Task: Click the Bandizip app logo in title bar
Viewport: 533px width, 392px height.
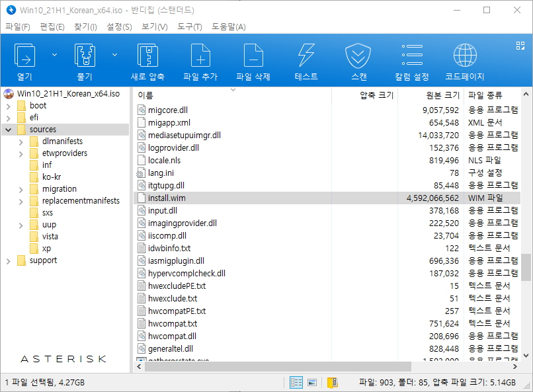Action: (11, 10)
